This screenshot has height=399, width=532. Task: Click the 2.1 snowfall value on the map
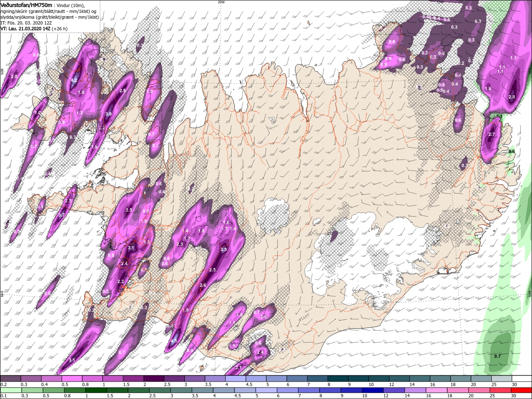[238, 368]
